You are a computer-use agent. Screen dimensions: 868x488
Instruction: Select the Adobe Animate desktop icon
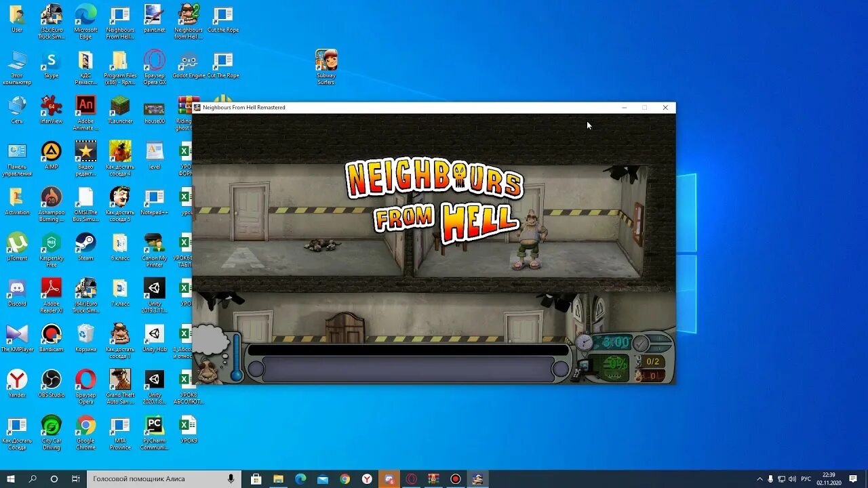(x=85, y=113)
